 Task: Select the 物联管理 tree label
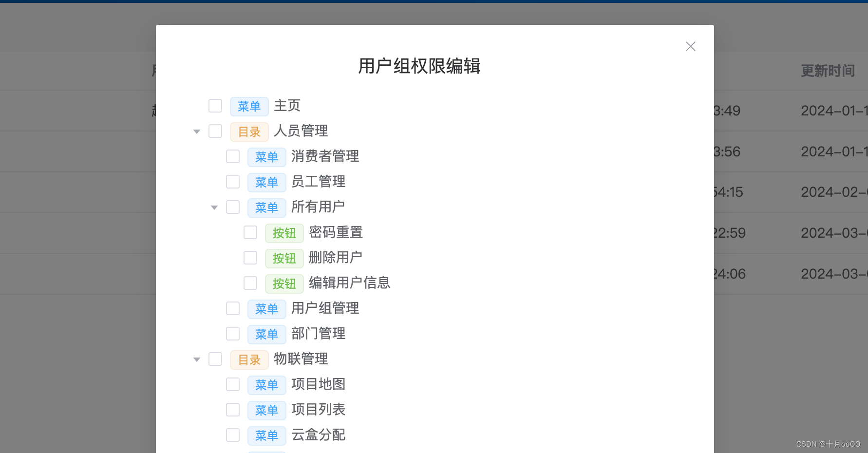coord(301,359)
